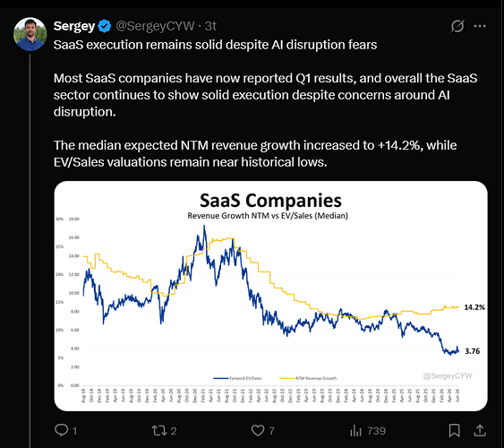
Task: Click the display name Sergey
Action: tap(74, 26)
